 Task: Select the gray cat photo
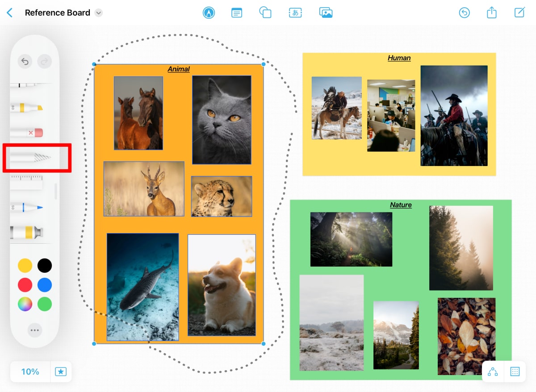point(222,120)
